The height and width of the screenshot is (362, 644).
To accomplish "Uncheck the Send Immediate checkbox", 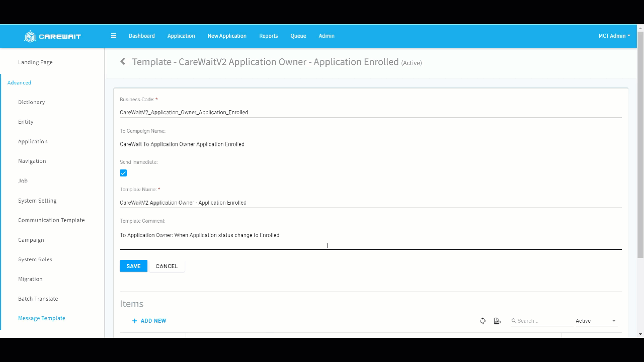I will coord(123,173).
